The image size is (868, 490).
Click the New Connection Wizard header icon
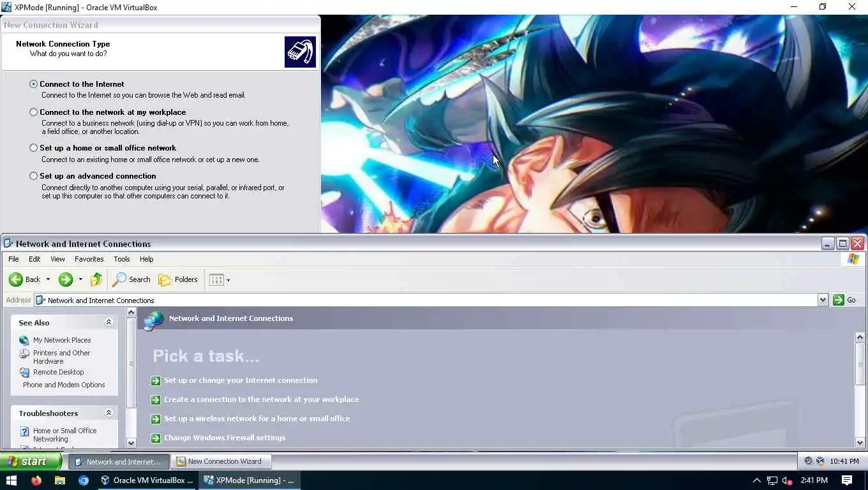pos(300,52)
